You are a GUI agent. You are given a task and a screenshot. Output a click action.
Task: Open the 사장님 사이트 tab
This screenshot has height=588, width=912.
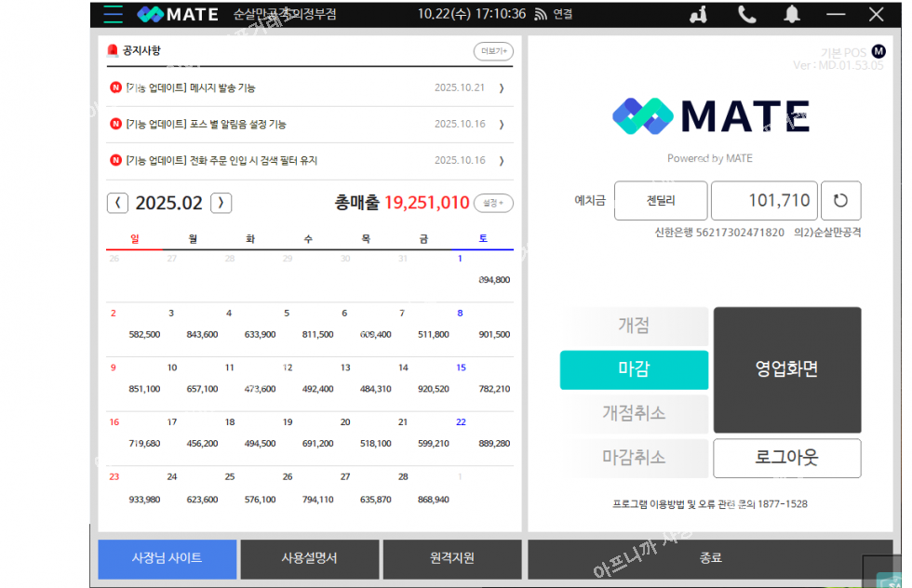pyautogui.click(x=165, y=558)
